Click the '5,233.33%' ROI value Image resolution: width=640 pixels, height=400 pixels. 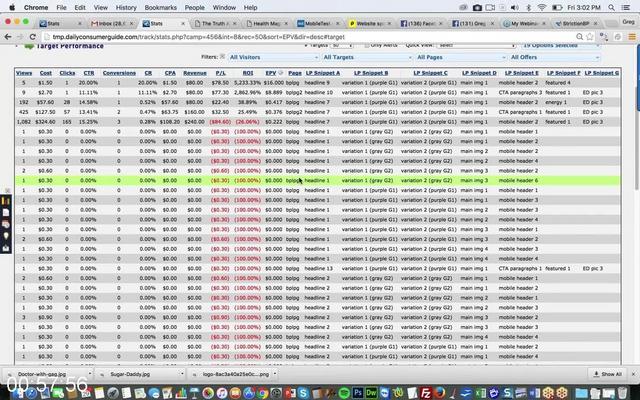[x=247, y=82]
